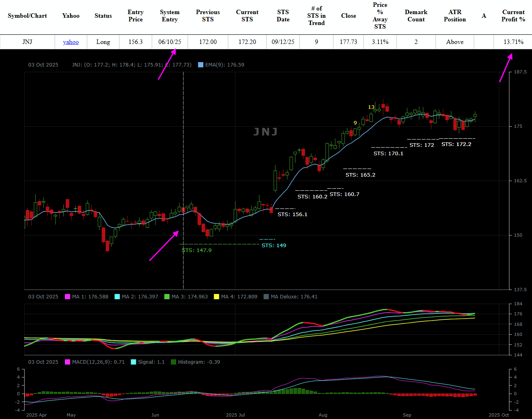Viewport: 532px width, 419px height.
Task: Click the MA 1 magenta legend swatch
Action: click(68, 297)
